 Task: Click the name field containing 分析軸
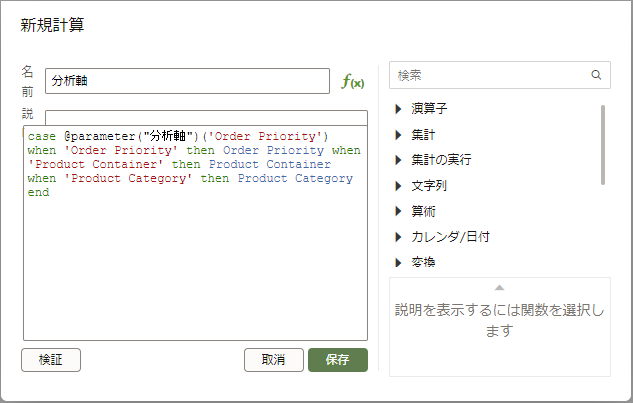pyautogui.click(x=187, y=81)
